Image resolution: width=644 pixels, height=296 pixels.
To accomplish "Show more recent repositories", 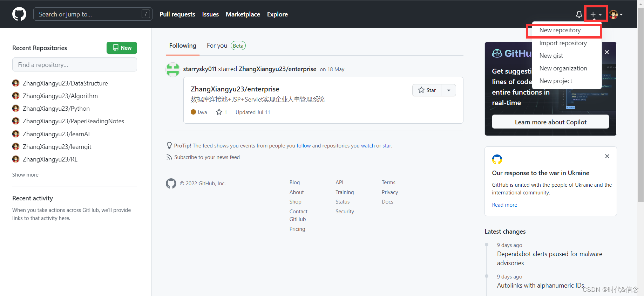I will tap(25, 175).
